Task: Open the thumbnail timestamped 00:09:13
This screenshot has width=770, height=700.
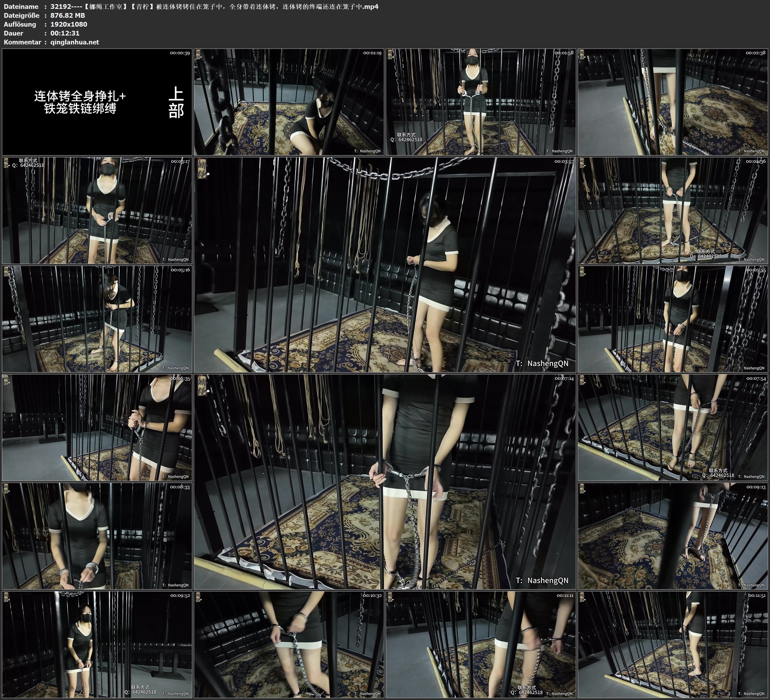Action: (x=673, y=536)
